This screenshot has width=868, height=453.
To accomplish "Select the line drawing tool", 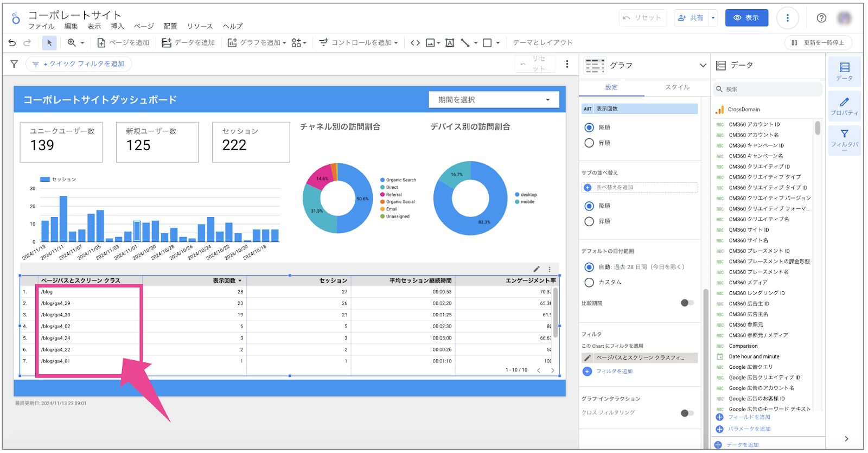I will (465, 42).
